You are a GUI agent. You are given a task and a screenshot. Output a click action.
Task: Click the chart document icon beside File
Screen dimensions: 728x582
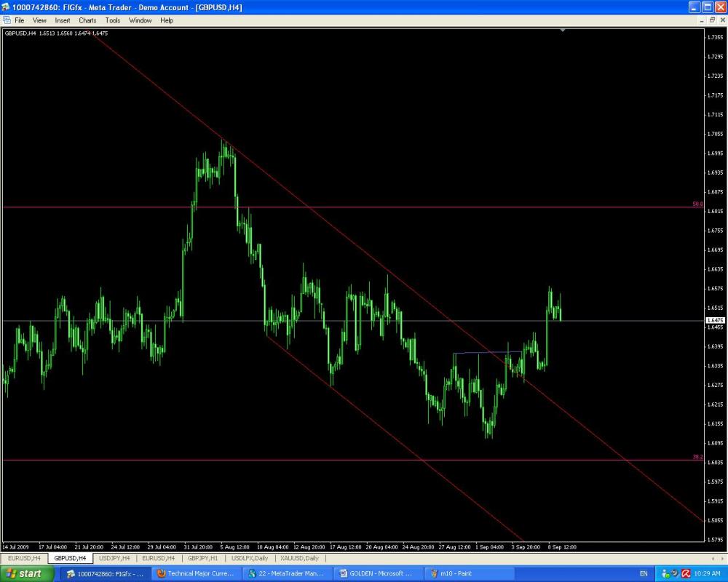(x=7, y=20)
